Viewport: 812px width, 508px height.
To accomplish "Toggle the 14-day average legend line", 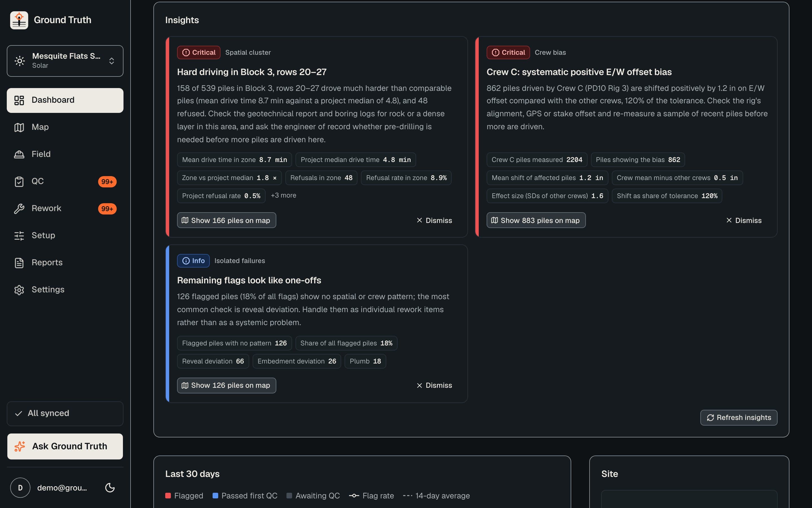I will [x=436, y=496].
